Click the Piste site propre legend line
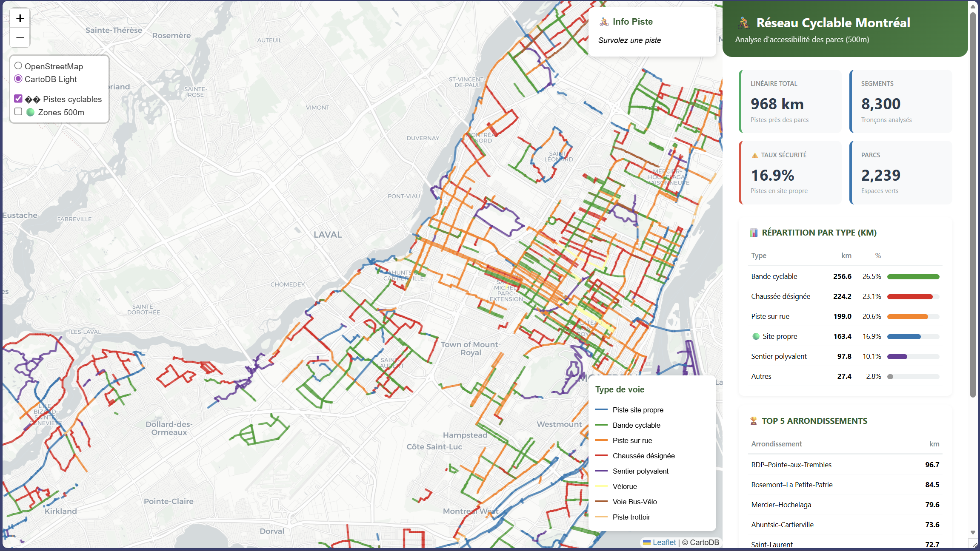The height and width of the screenshot is (551, 980). 601,410
